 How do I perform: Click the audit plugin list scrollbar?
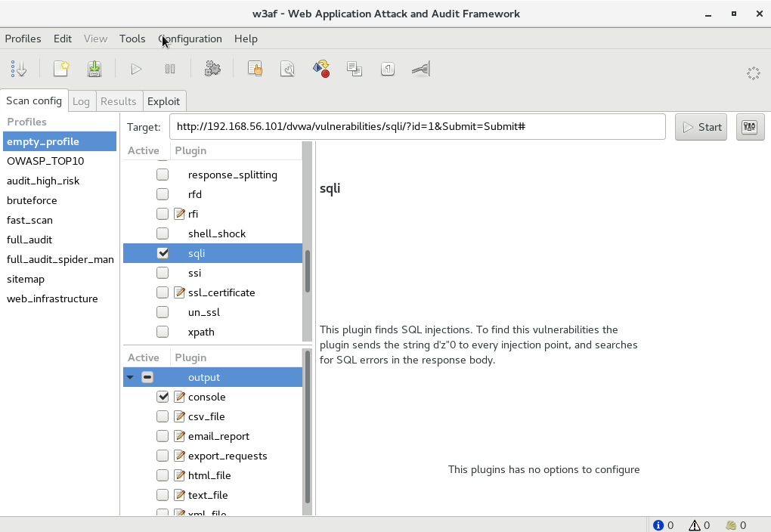pyautogui.click(x=307, y=270)
